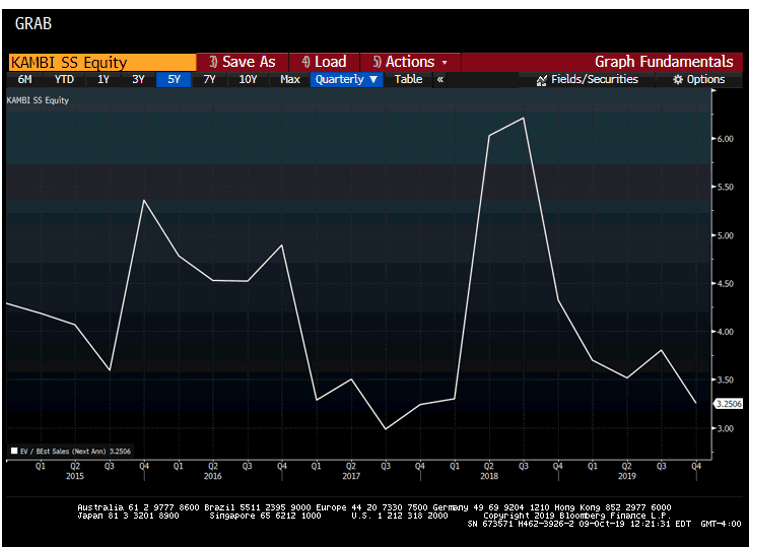Select the 6M time range
This screenshot has height=558, width=757.
click(25, 79)
